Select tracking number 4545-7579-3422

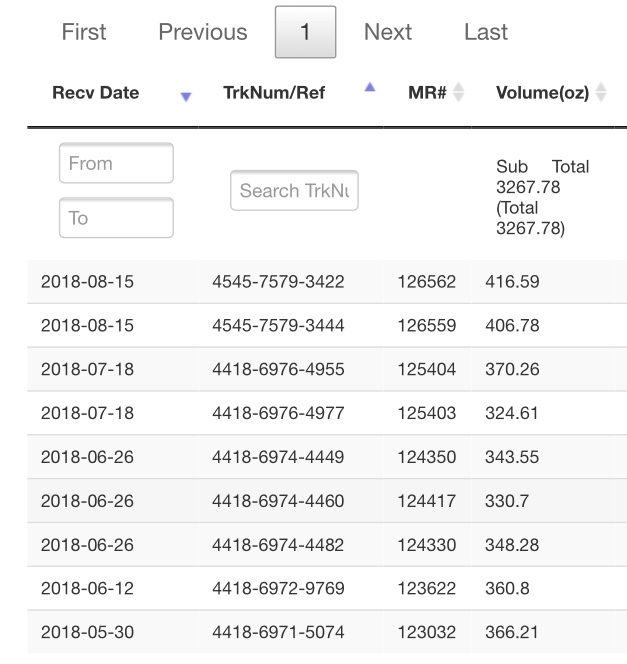pos(278,282)
